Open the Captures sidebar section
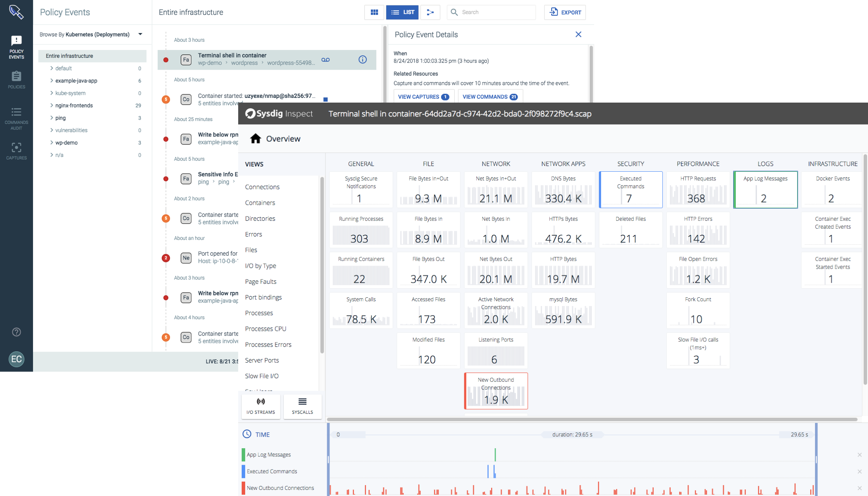 [17, 151]
